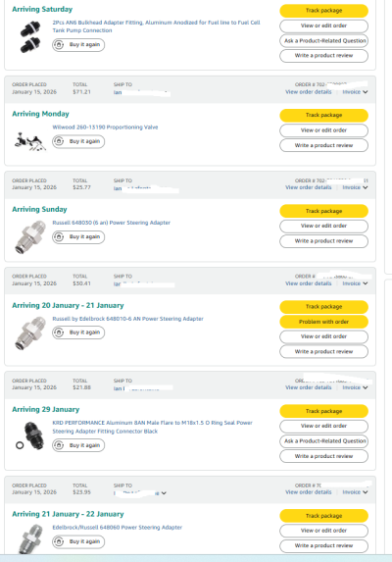Open the Wilwood proportioning valve product thumbnail

30,141
